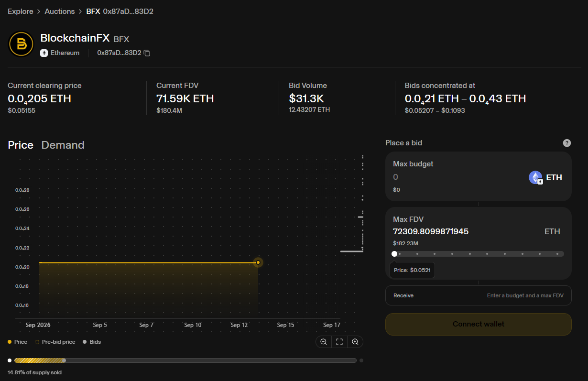Open the bid help question-mark icon
This screenshot has height=381, width=588.
coord(566,143)
